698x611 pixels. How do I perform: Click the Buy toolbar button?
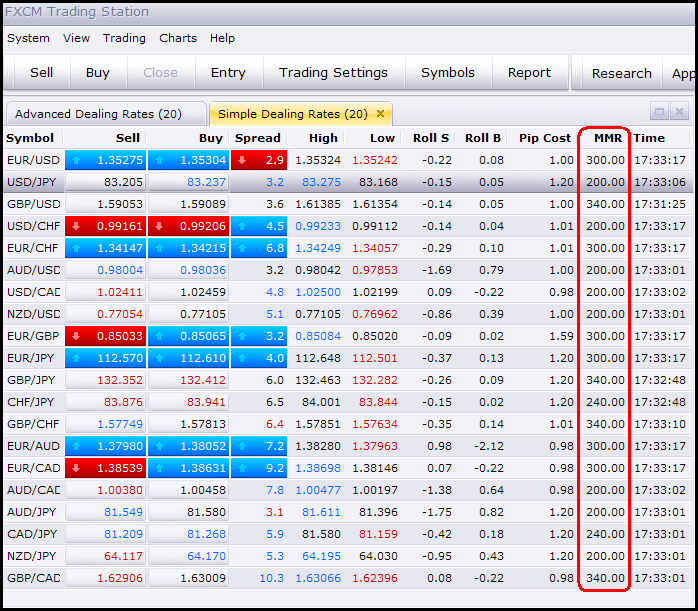coord(97,73)
